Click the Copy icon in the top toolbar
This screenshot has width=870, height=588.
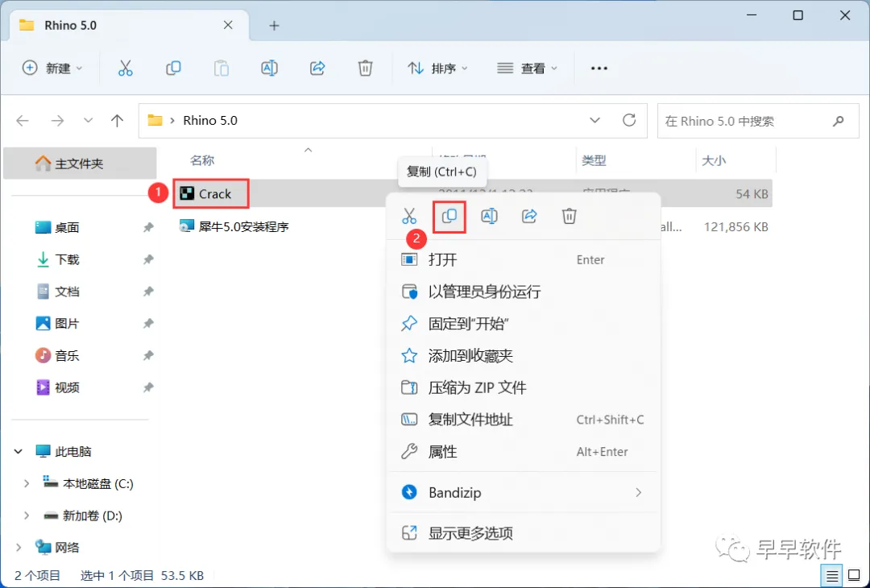[x=173, y=68]
